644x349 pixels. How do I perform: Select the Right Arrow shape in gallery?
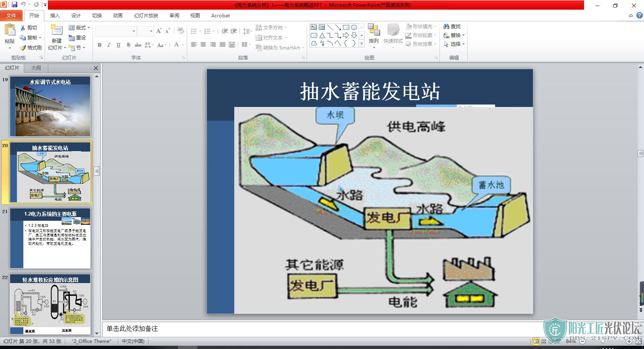coord(346,35)
